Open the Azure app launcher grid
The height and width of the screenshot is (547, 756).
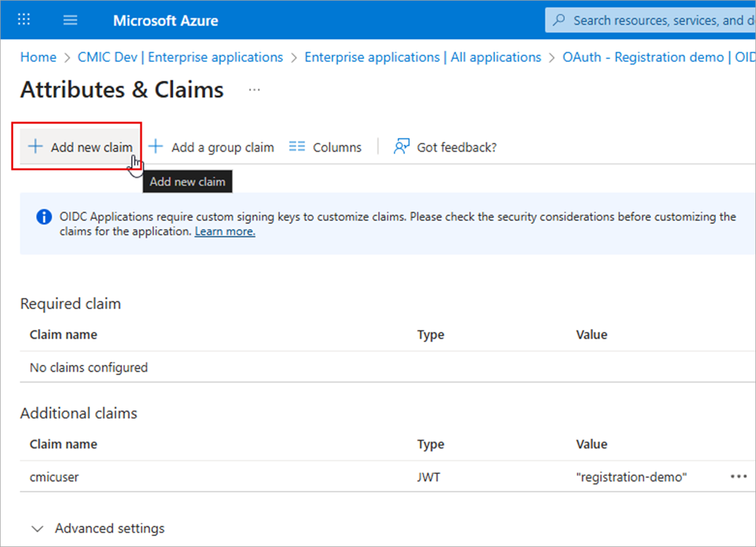tap(24, 19)
